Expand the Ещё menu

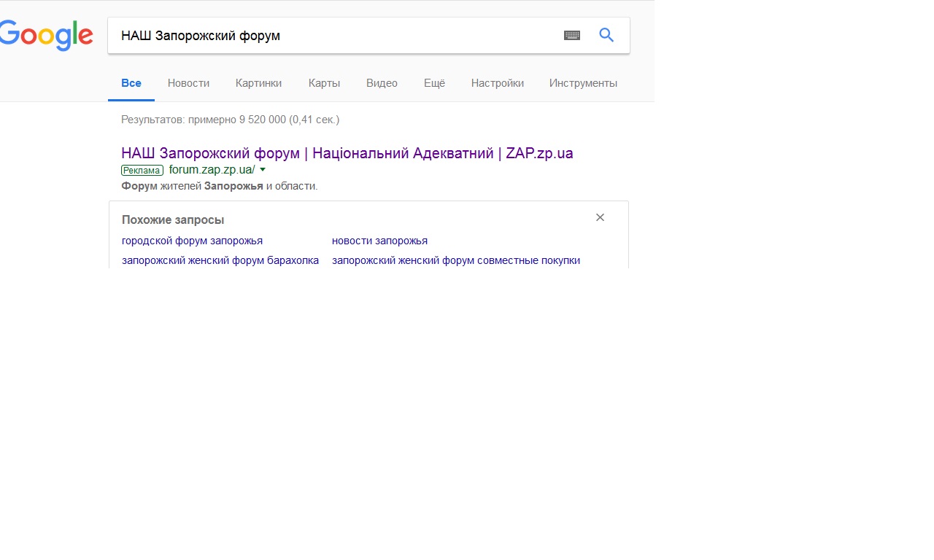434,83
